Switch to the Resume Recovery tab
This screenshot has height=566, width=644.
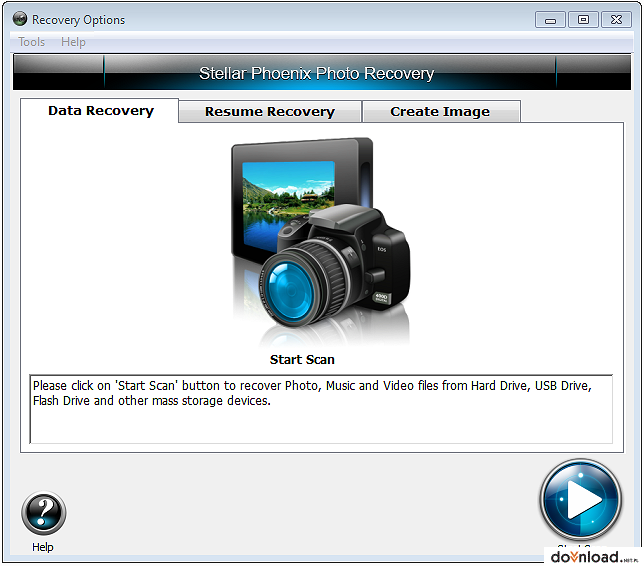[270, 111]
